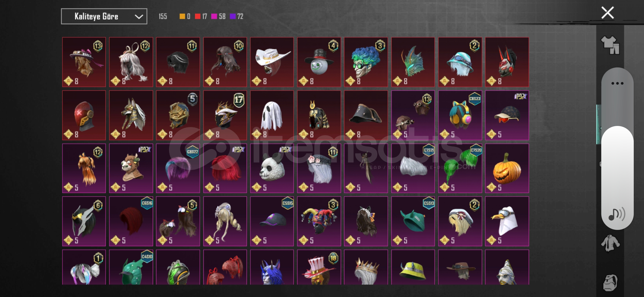Expand the sort dropdown chevron arrow
The image size is (644, 297).
(139, 17)
